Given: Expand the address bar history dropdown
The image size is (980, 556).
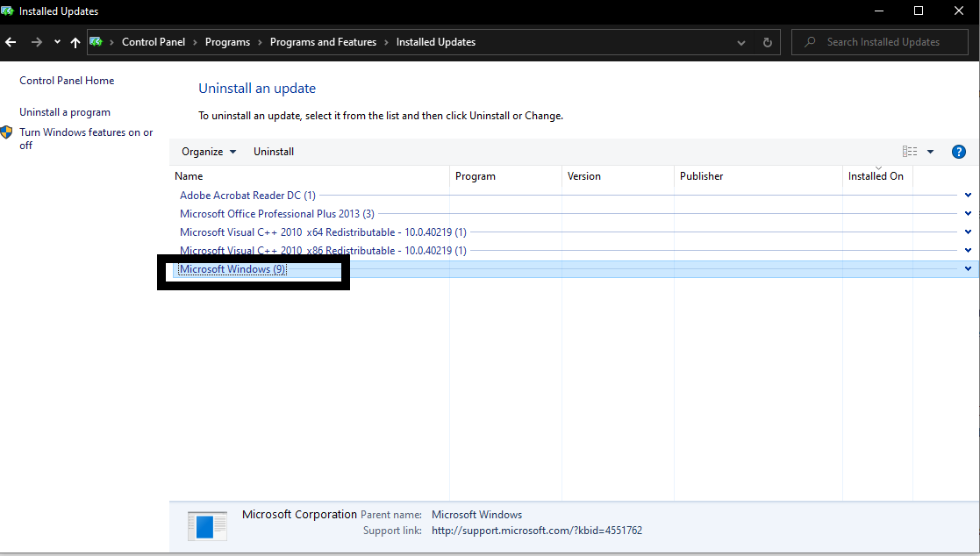Looking at the screenshot, I should coord(741,42).
